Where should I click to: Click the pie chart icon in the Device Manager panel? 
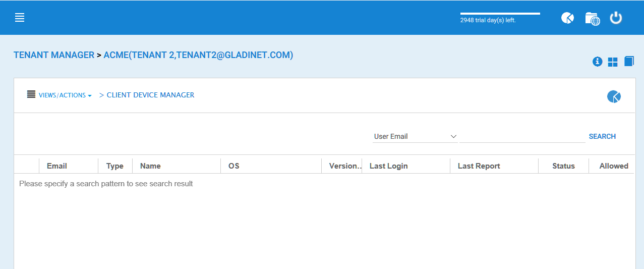(614, 96)
